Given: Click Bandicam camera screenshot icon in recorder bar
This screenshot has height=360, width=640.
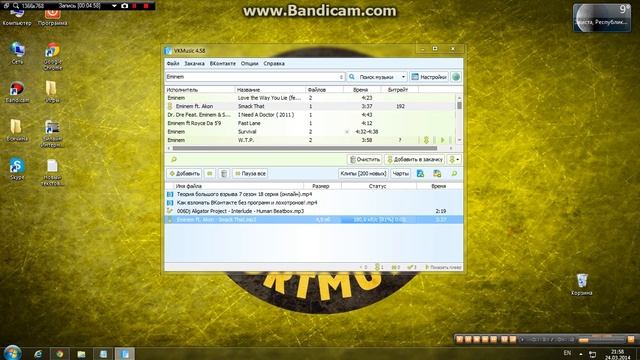Looking at the screenshot, I should click(124, 6).
